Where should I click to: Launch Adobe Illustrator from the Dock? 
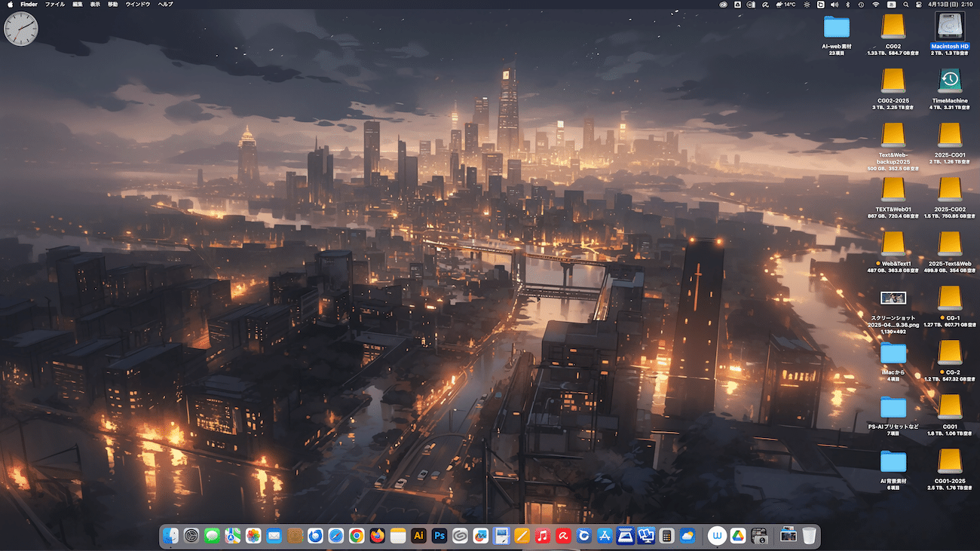click(x=418, y=536)
